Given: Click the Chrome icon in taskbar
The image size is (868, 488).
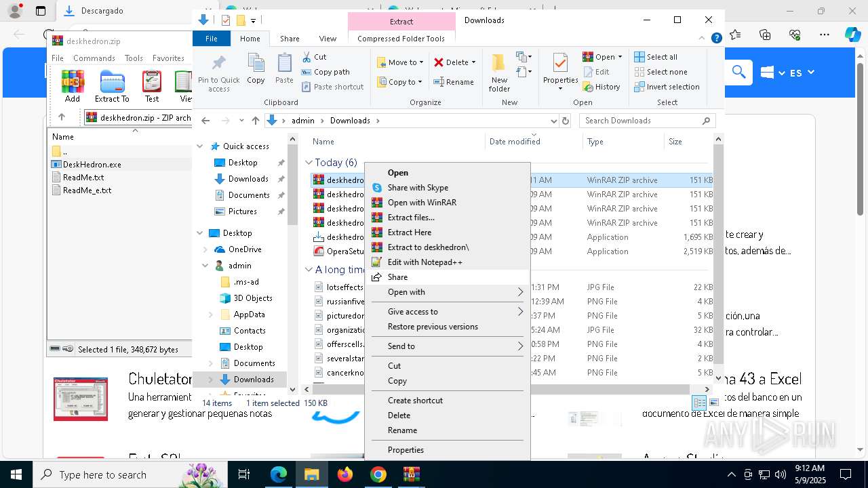Looking at the screenshot, I should click(x=378, y=474).
